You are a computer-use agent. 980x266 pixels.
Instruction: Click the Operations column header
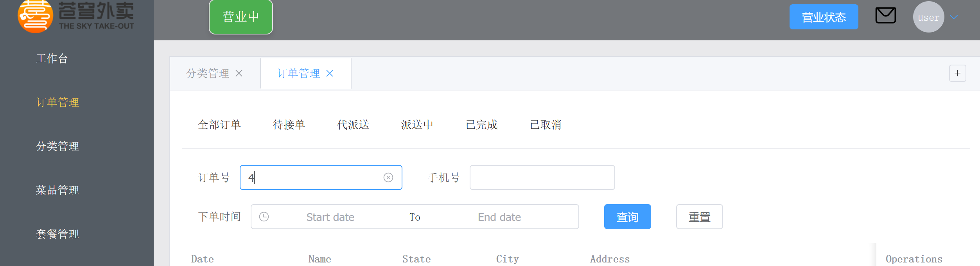point(914,259)
